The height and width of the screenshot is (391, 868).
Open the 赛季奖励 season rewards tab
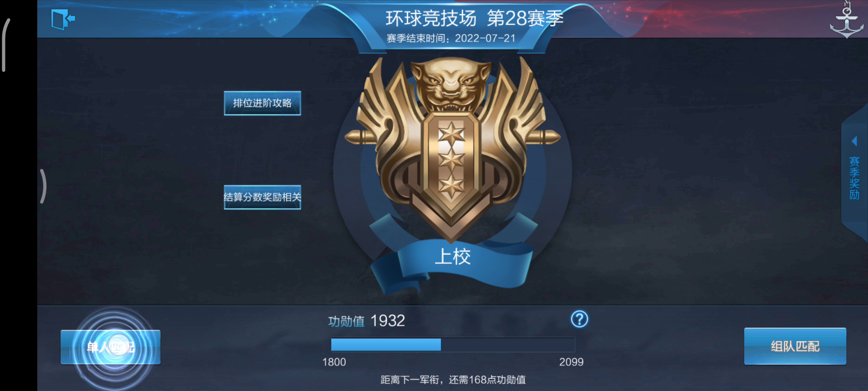pos(854,178)
